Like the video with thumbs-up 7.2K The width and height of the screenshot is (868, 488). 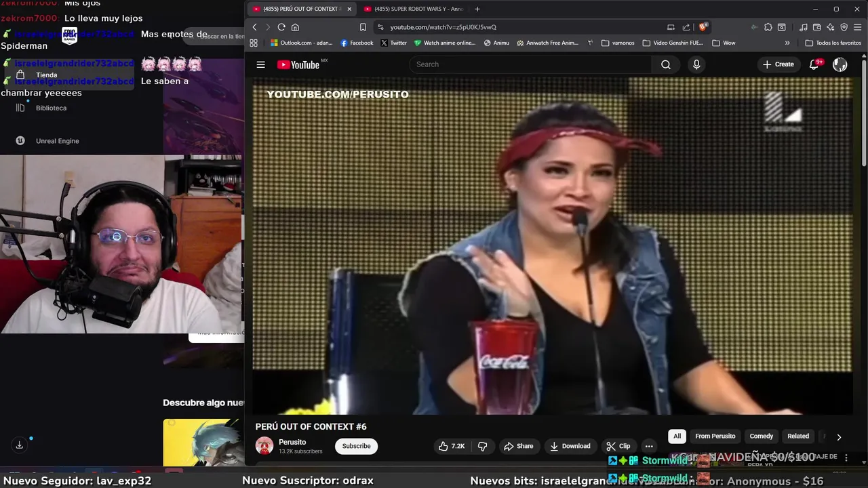(x=452, y=446)
